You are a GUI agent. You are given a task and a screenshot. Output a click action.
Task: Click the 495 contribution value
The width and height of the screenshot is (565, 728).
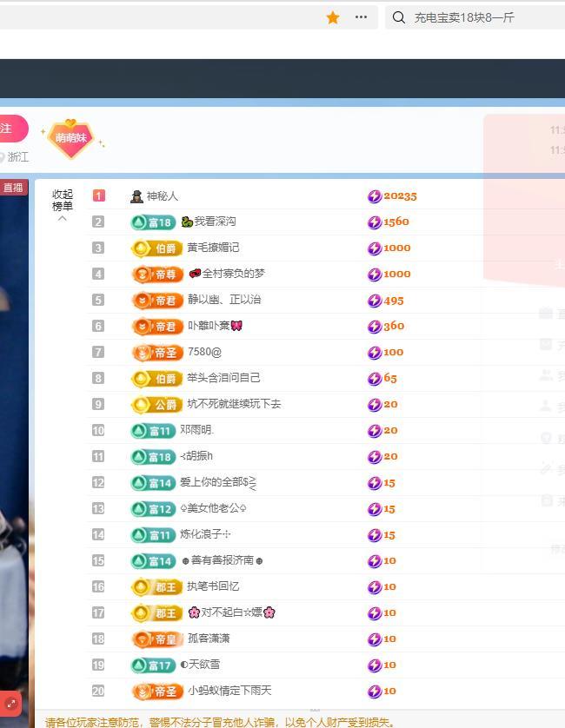394,301
